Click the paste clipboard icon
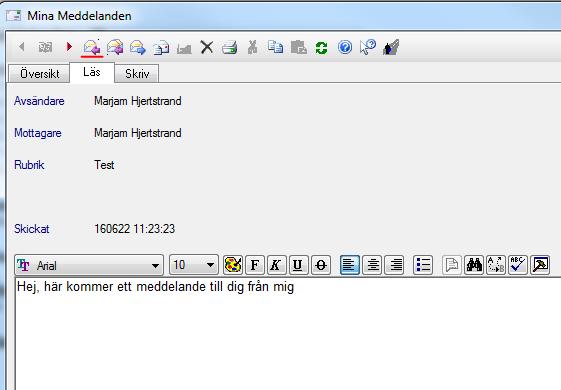This screenshot has height=390, width=561. coord(299,47)
